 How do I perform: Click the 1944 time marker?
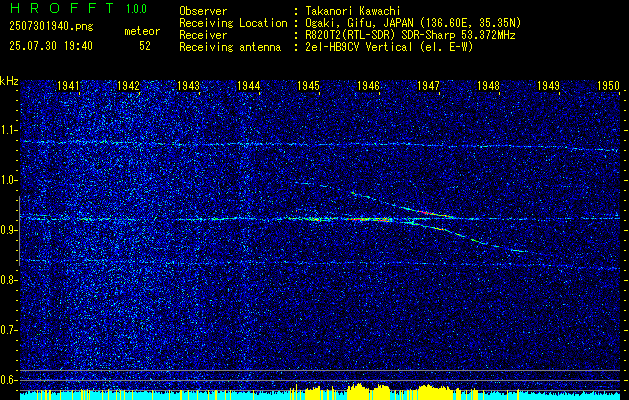pyautogui.click(x=248, y=85)
